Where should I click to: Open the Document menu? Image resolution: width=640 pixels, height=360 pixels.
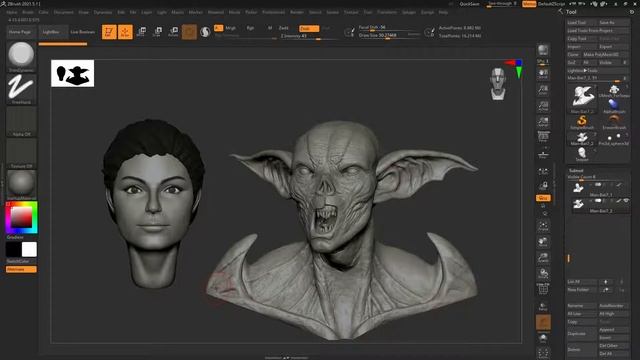64,13
